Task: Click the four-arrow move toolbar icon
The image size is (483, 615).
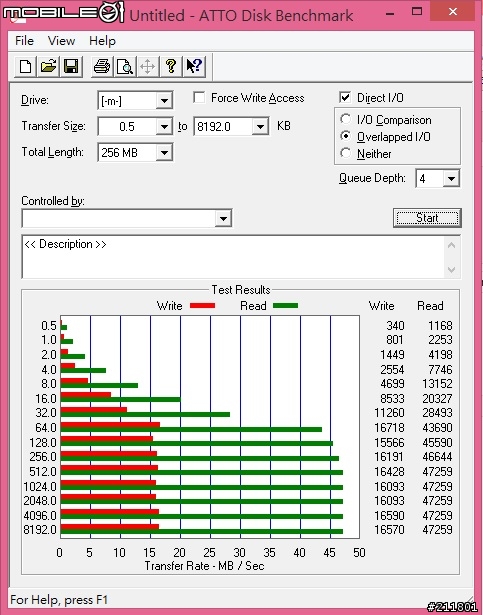Action: point(148,66)
